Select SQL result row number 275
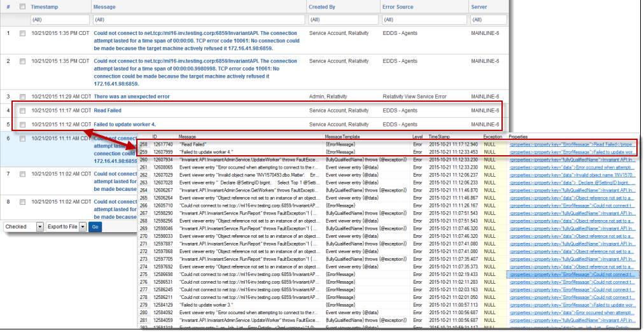 tap(144, 274)
